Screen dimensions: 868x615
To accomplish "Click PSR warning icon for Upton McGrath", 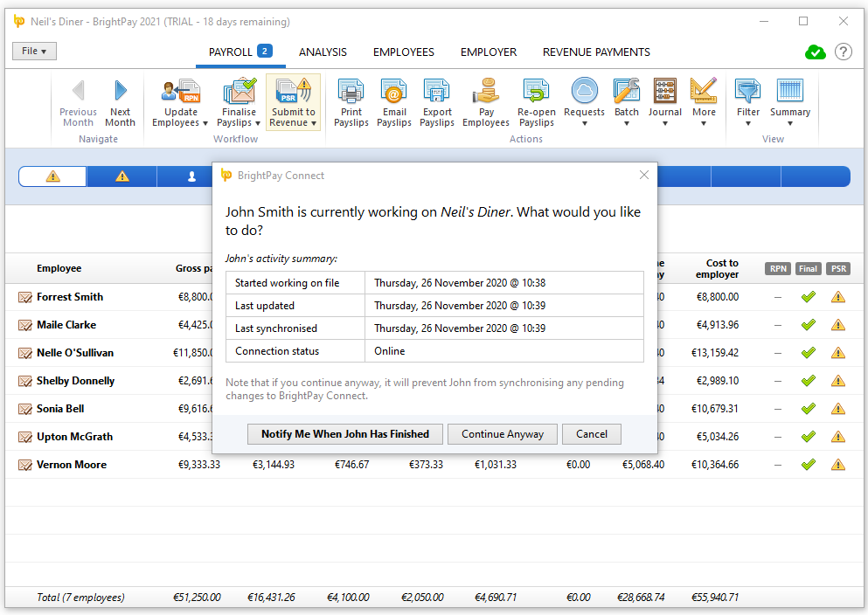I will 838,437.
